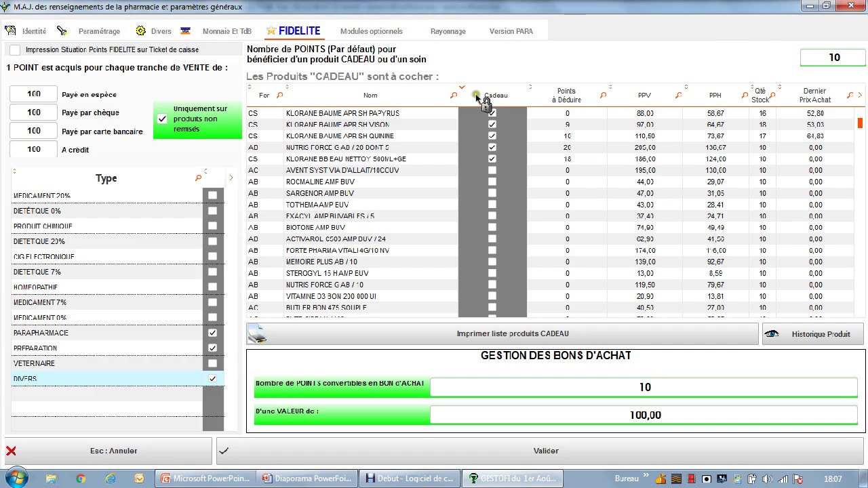Open the Windows Start menu
This screenshot has width=868, height=488.
click(16, 478)
